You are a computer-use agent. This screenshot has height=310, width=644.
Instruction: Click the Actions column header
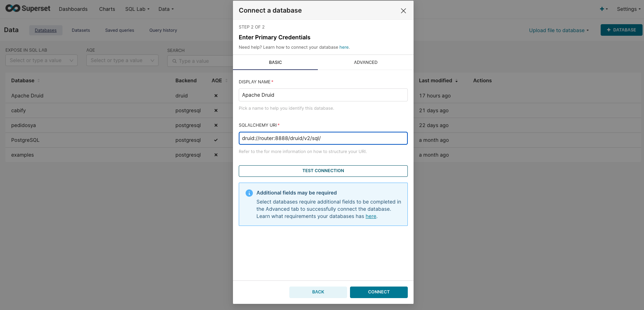click(483, 80)
